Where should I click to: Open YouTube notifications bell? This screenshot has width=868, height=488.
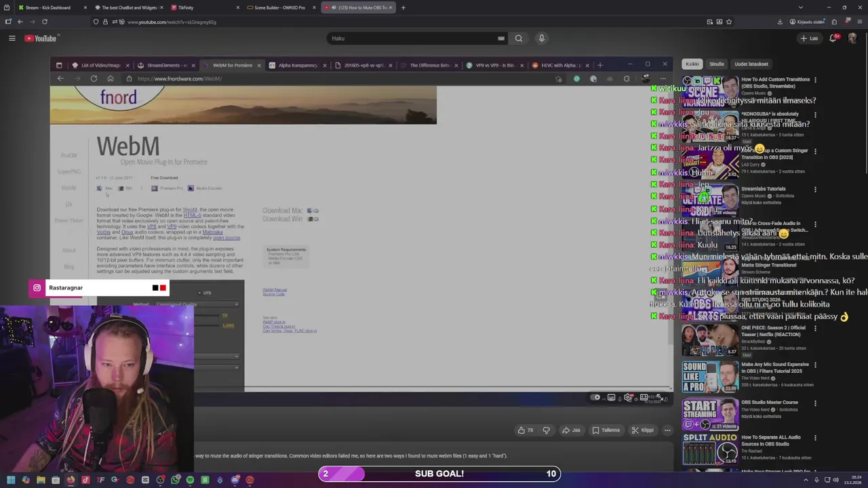(x=833, y=38)
